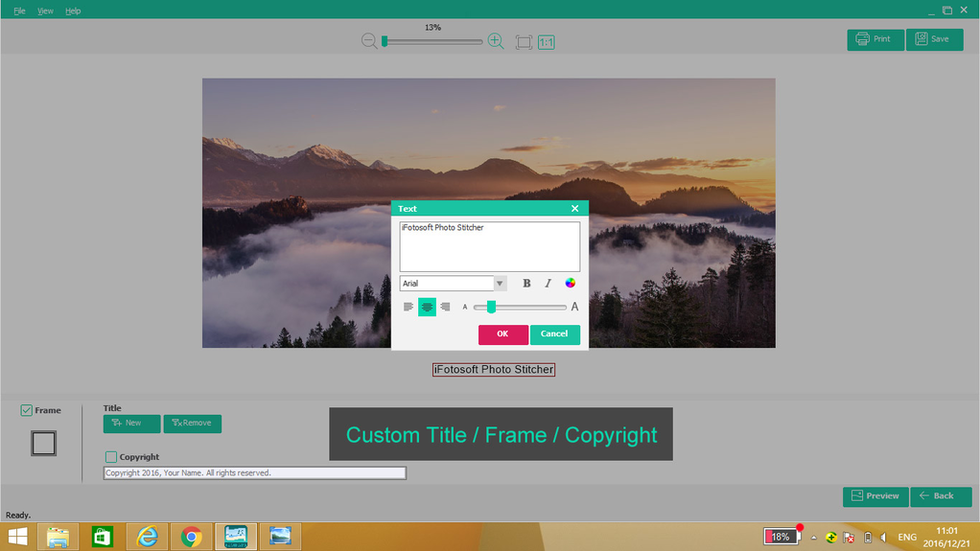Cancel the Text dialog
This screenshot has height=551, width=980.
click(x=555, y=334)
